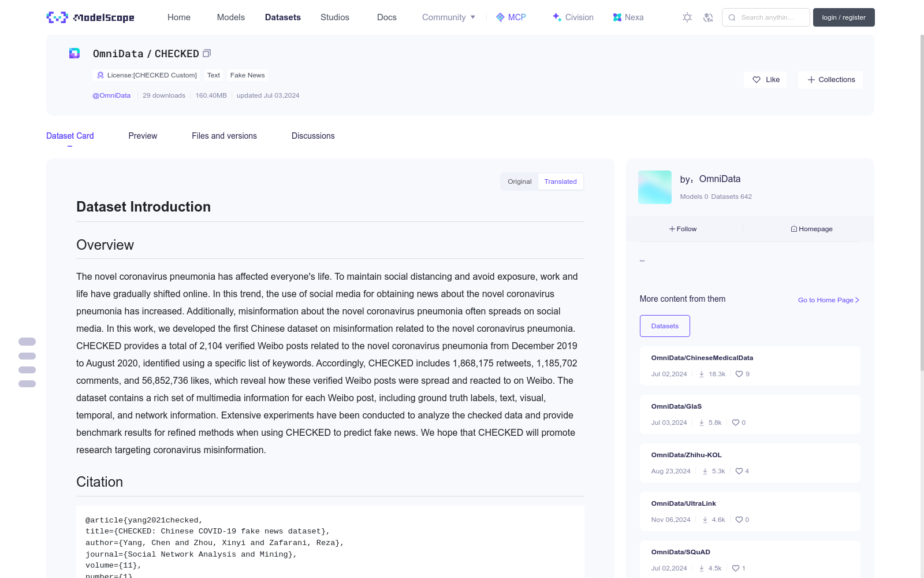Open the Docs nav item
The width and height of the screenshot is (924, 578).
point(387,17)
